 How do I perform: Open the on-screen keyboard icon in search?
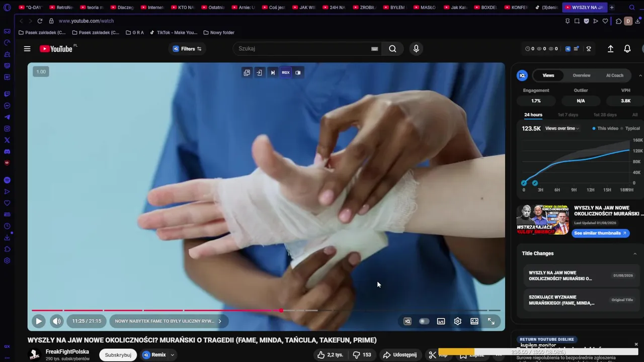pos(374,49)
